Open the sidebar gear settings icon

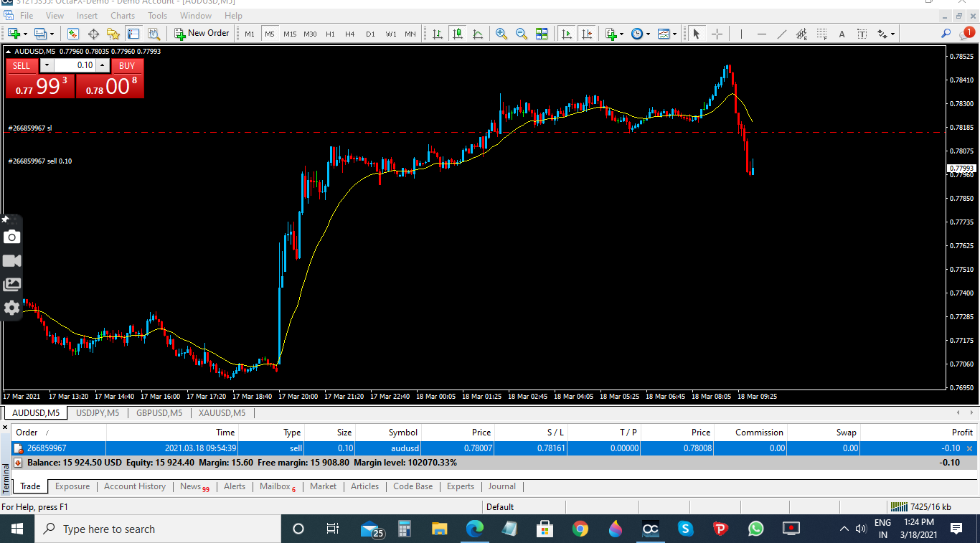tap(11, 308)
